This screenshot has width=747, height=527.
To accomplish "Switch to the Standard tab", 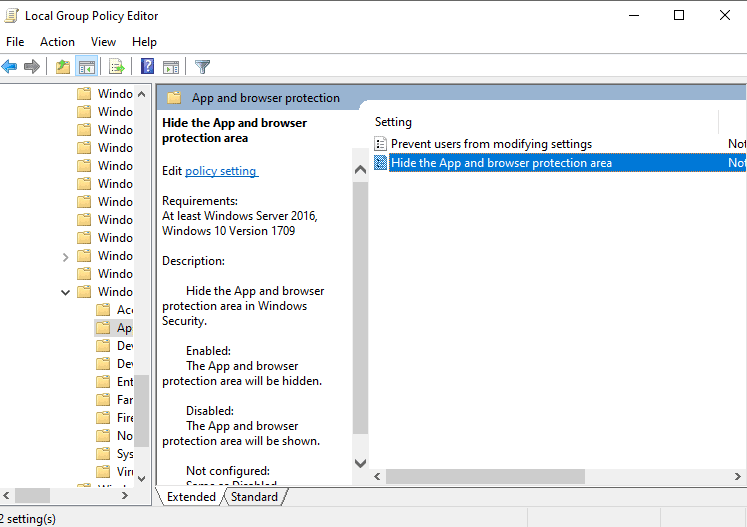I will pos(254,497).
